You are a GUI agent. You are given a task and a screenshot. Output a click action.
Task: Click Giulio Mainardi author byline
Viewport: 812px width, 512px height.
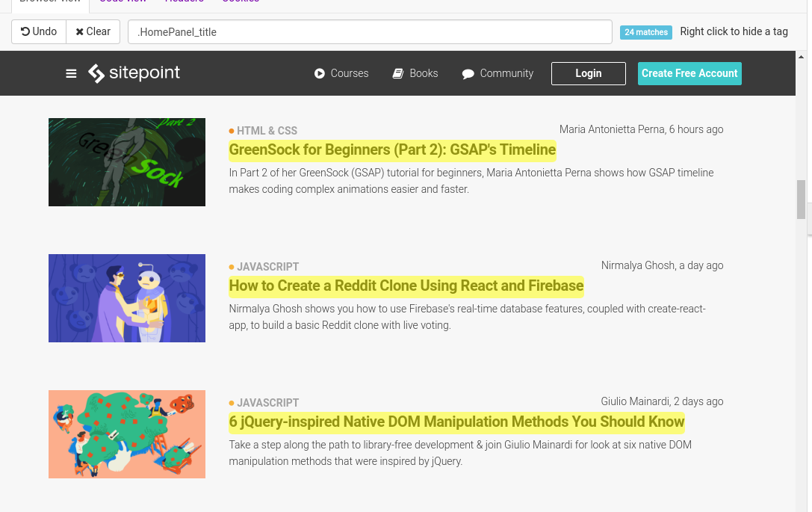(662, 401)
